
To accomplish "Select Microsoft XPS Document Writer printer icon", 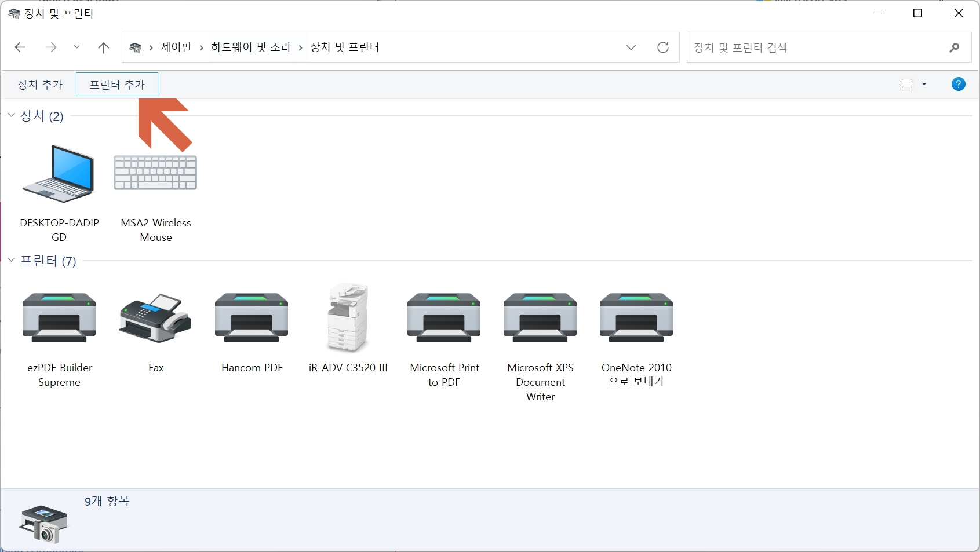I will point(540,317).
